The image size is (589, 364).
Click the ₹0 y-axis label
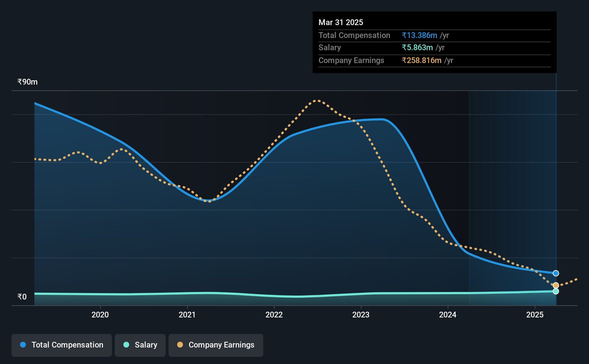click(x=22, y=297)
